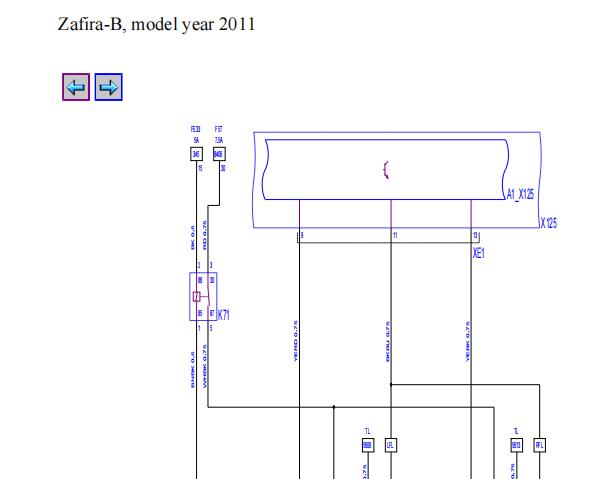Go to the previous diagram page (left arrow)

click(76, 87)
